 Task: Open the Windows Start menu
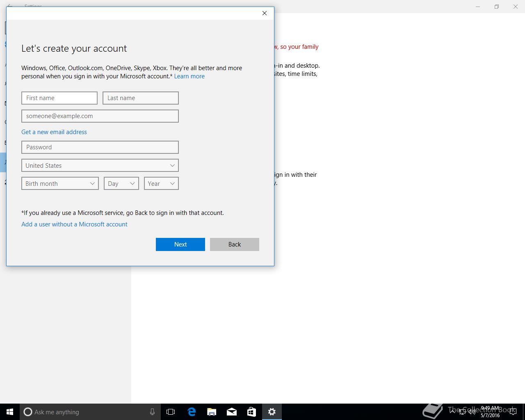tap(10, 412)
